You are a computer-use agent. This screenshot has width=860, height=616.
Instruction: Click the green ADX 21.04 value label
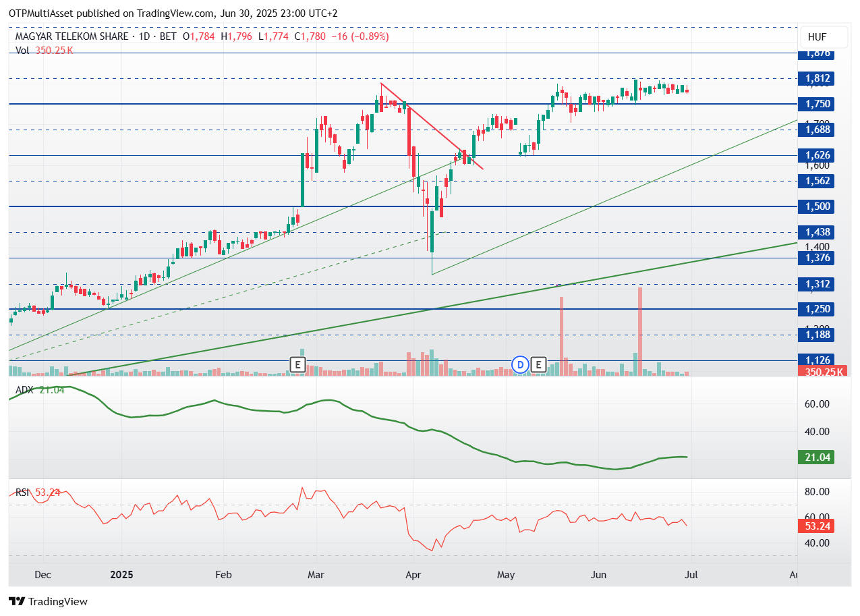tap(816, 457)
